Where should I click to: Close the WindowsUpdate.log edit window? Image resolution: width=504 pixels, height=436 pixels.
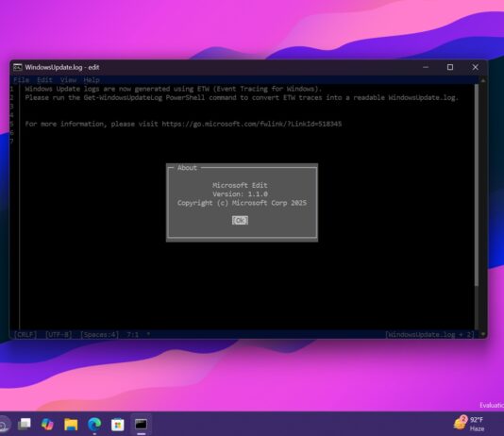point(475,67)
